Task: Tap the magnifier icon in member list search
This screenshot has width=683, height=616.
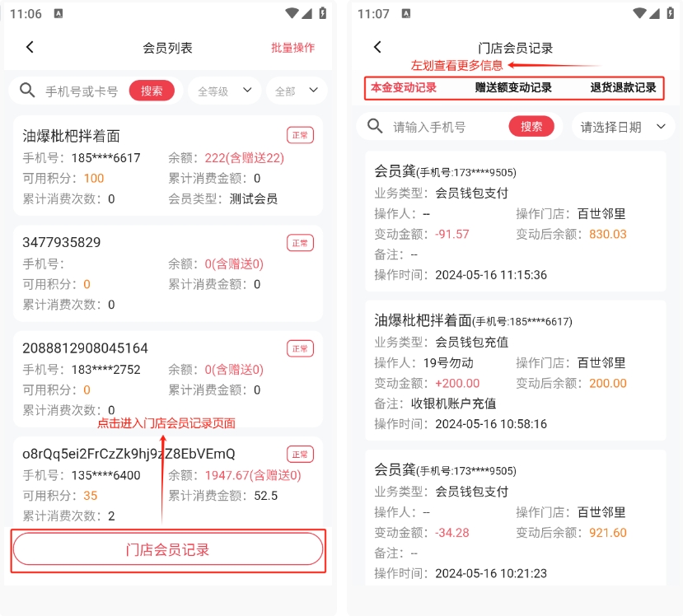Action: click(27, 91)
